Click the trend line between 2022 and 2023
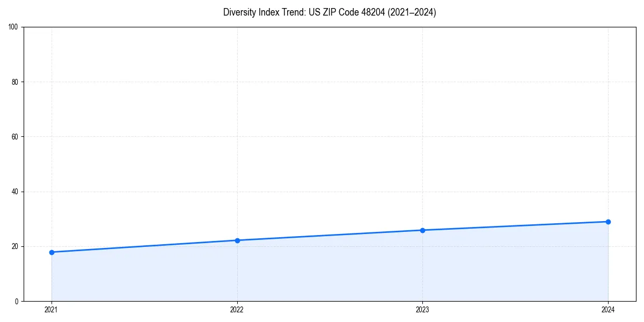The image size is (644, 322). click(x=330, y=235)
